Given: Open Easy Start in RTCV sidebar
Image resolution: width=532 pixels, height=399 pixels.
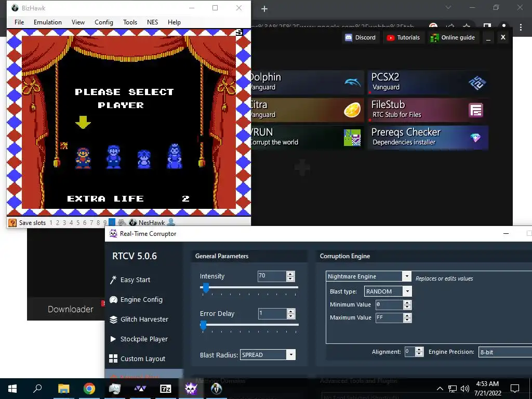Looking at the screenshot, I should [x=144, y=280].
